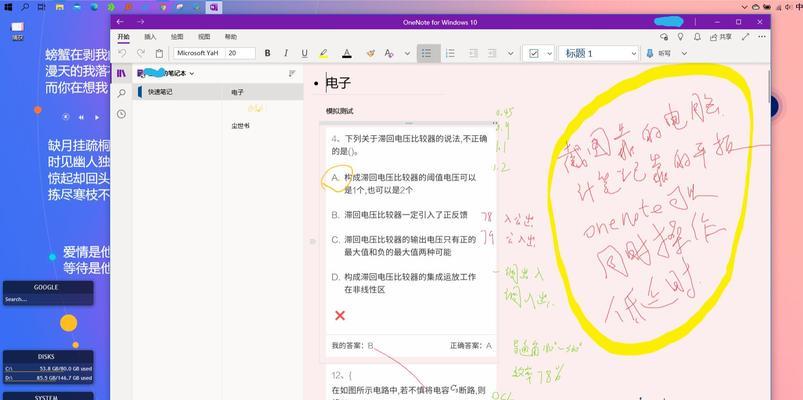Click the GOOGLE Search input on desktop

click(x=48, y=299)
